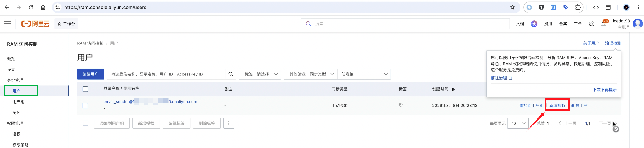Open the 同步类型 filter dropdown
644x148 pixels.
click(311, 74)
